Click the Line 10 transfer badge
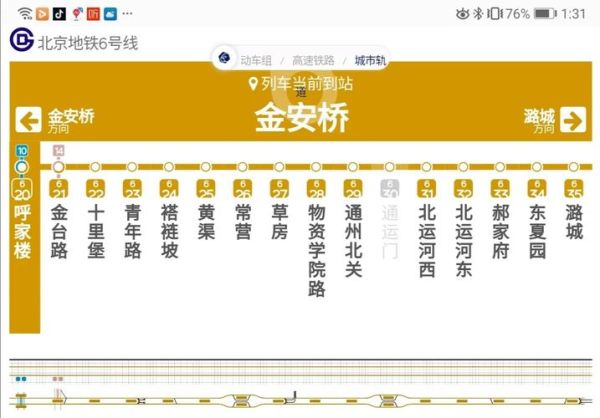This screenshot has width=600, height=418. 22,151
